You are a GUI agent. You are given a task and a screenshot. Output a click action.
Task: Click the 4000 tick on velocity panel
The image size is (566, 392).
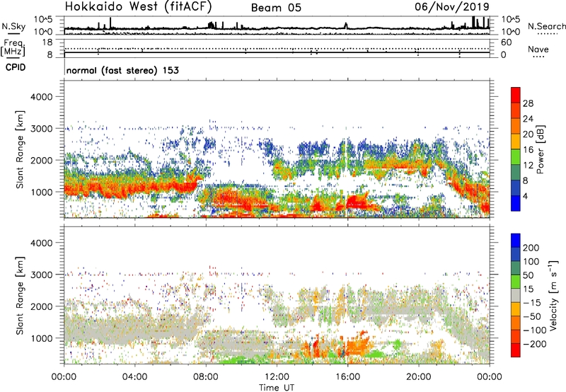[x=41, y=243]
